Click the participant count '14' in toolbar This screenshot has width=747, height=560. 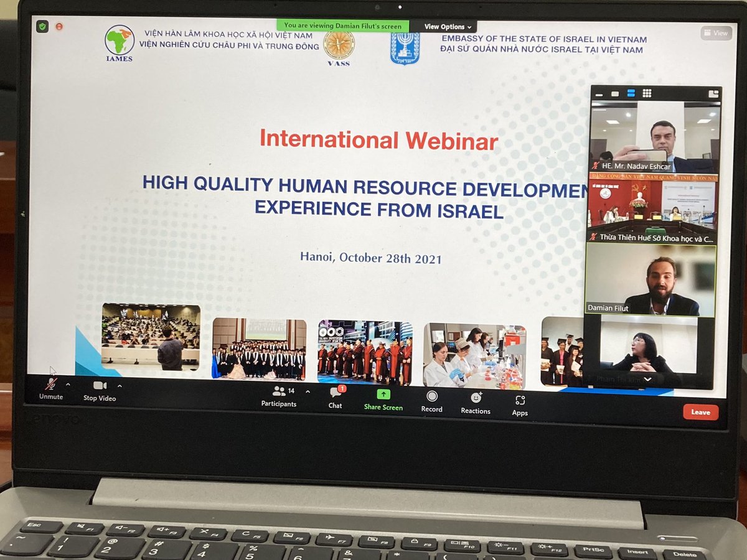click(x=291, y=391)
